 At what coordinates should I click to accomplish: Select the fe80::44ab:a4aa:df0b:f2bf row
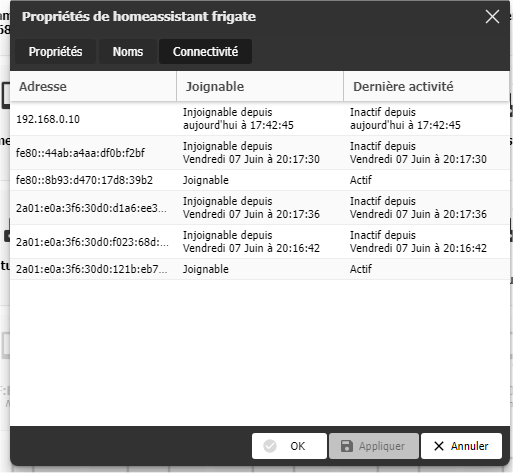click(x=260, y=153)
